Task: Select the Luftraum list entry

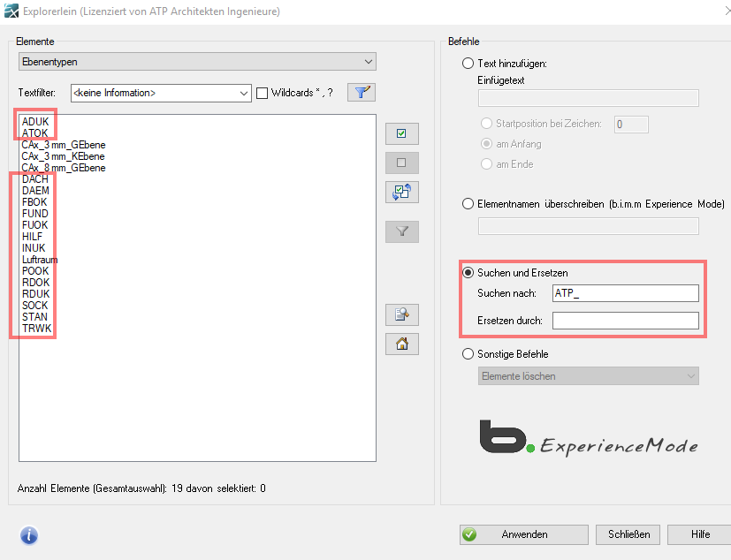Action: [40, 260]
